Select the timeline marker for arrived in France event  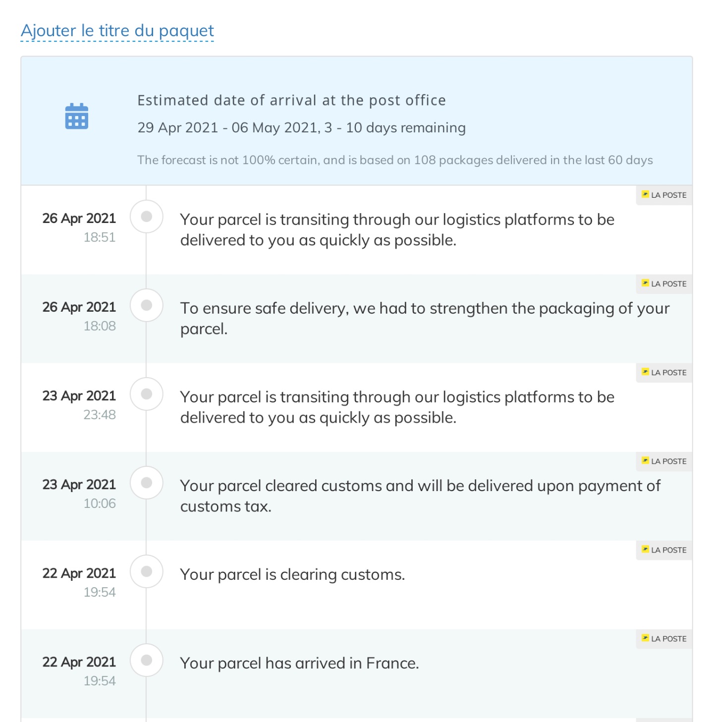click(x=147, y=660)
